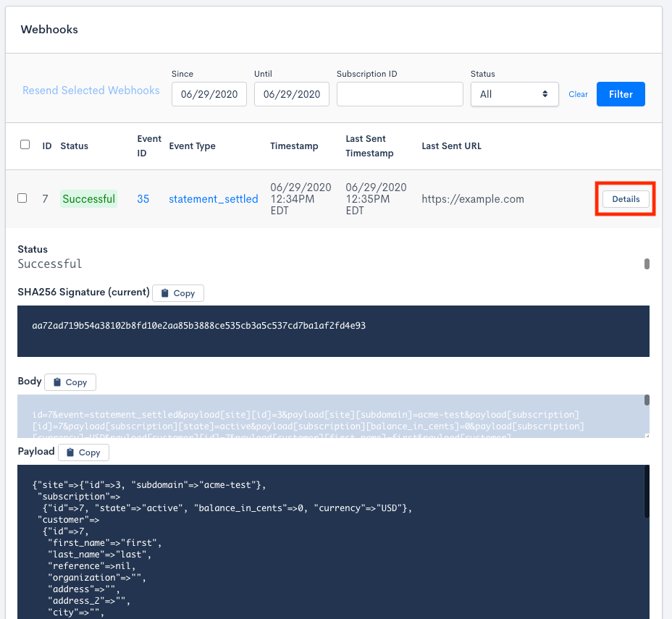Click the SHA256 signature hash text
This screenshot has width=672, height=619.
[199, 326]
